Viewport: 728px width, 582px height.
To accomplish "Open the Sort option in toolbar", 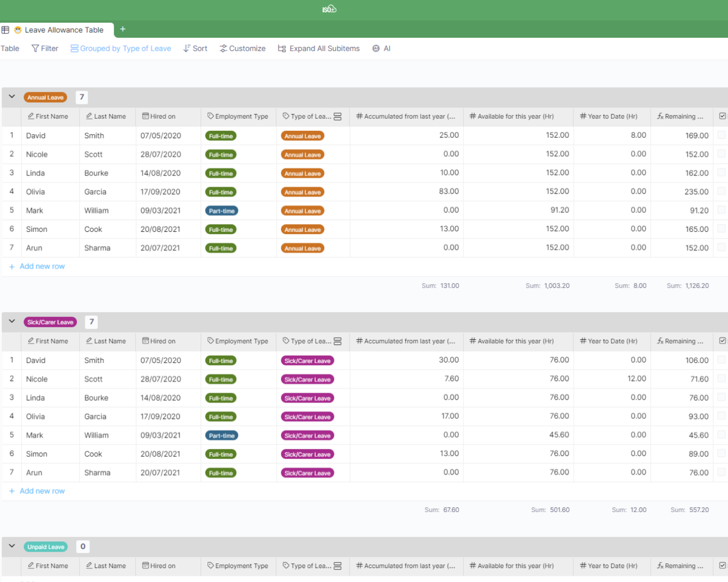I will 195,48.
